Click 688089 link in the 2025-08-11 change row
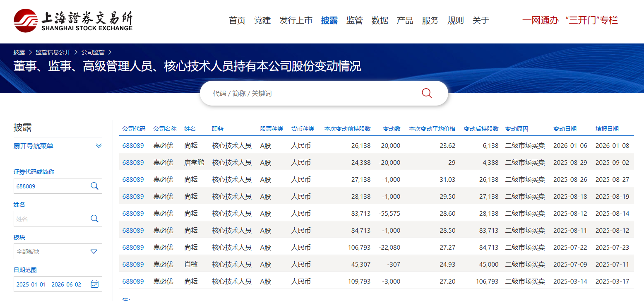Screen dimensions: 644x301 133,230
